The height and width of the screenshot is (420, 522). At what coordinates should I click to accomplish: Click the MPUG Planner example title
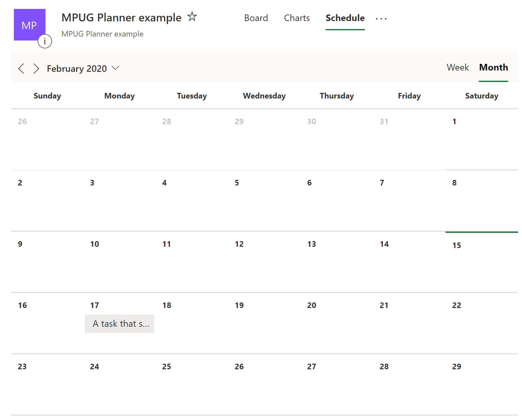tap(121, 17)
